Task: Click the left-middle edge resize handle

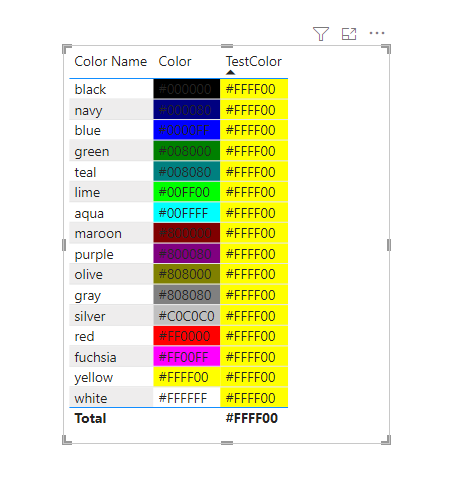Action: click(64, 245)
